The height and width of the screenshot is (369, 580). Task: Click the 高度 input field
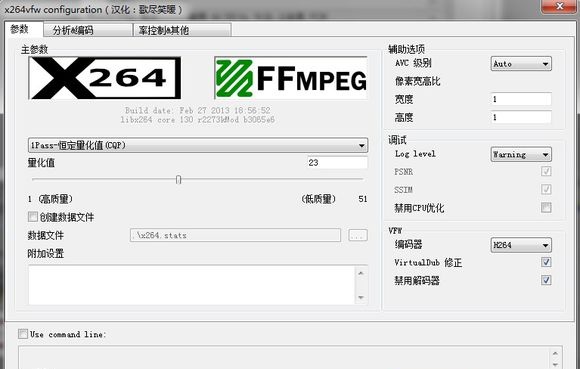pyautogui.click(x=521, y=117)
